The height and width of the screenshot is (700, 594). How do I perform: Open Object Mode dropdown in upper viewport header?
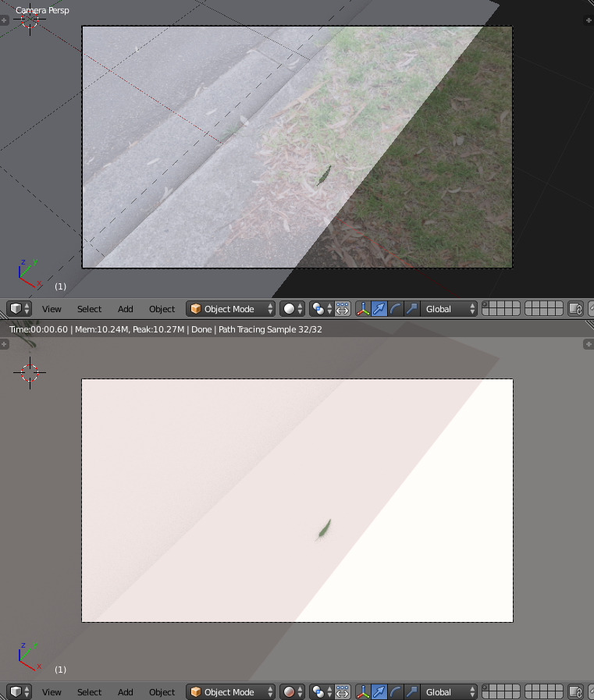[230, 309]
